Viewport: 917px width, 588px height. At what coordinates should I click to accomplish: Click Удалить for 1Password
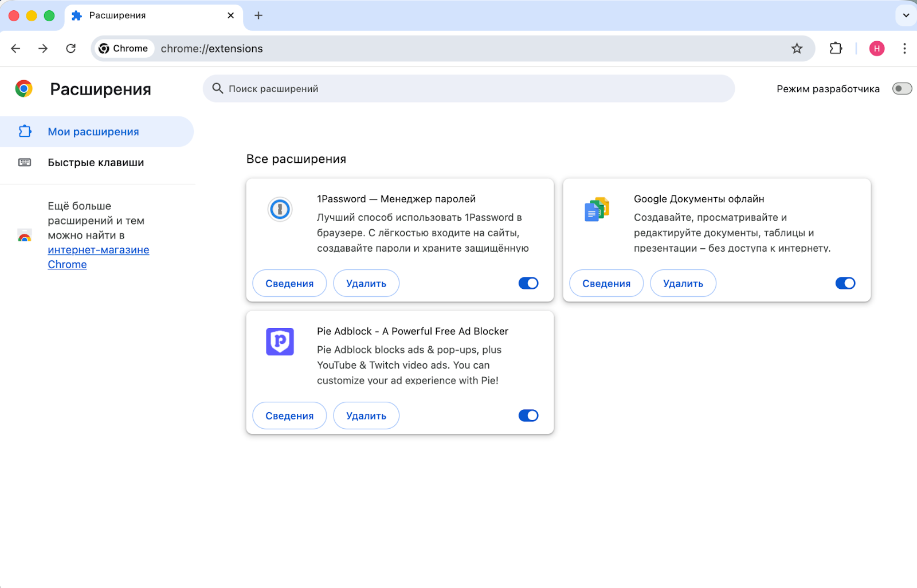tap(366, 283)
